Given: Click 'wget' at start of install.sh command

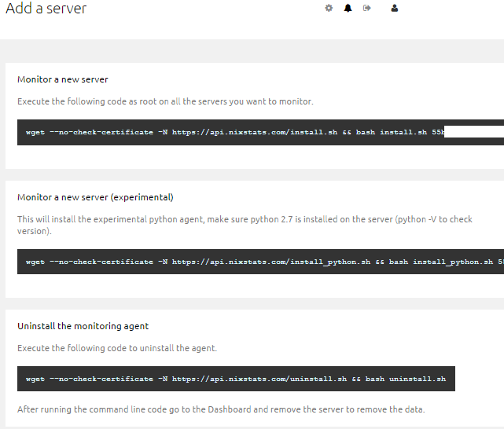Looking at the screenshot, I should click(x=35, y=133).
